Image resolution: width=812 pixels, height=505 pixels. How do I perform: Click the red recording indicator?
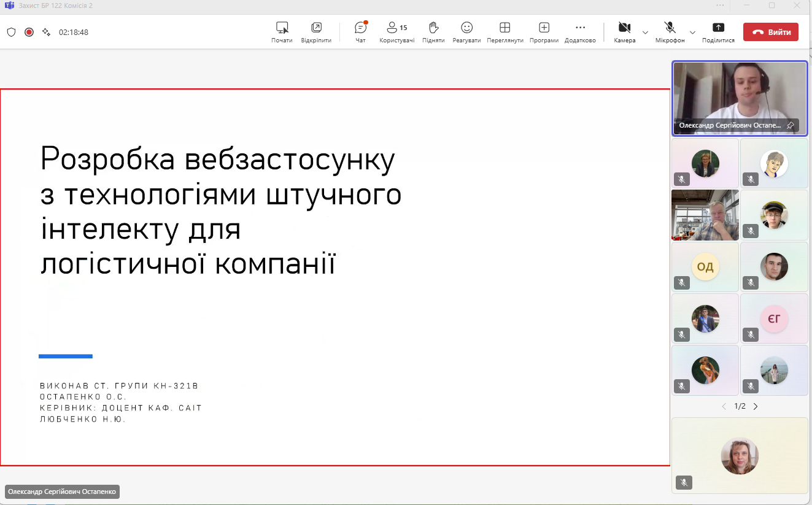point(29,32)
